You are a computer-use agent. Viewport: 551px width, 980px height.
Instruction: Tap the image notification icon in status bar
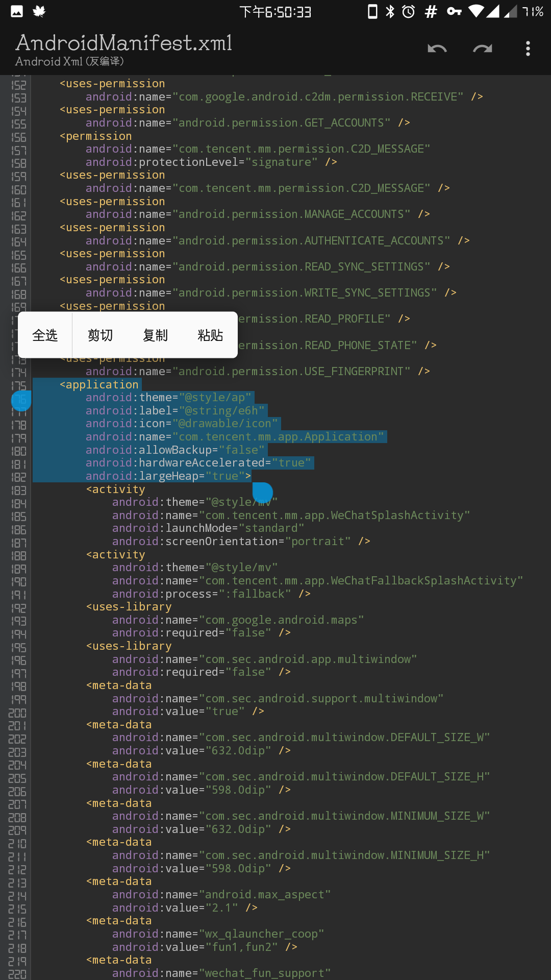[x=17, y=11]
